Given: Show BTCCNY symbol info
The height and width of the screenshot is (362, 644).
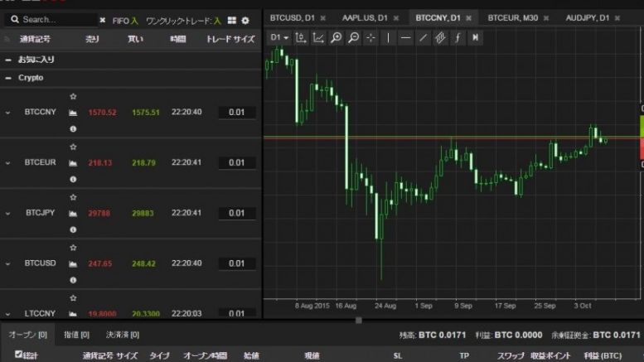Looking at the screenshot, I should click(73, 129).
